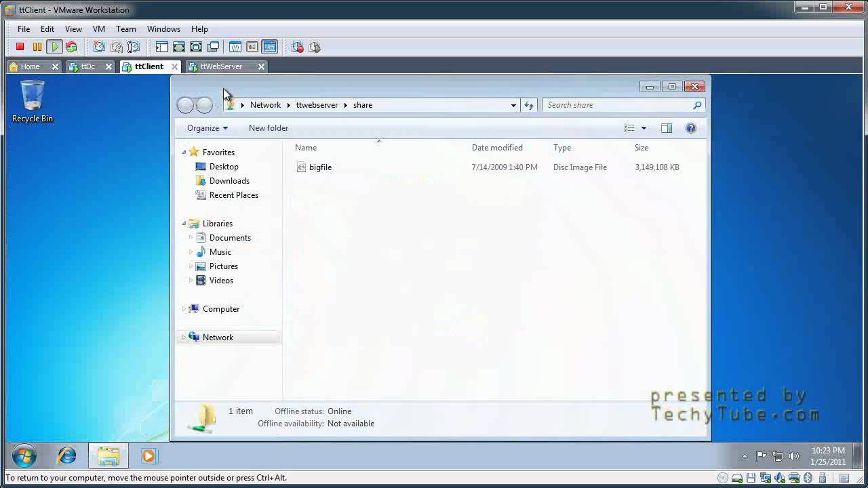Click the address bar Refresh button
The width and height of the screenshot is (868, 488).
529,105
